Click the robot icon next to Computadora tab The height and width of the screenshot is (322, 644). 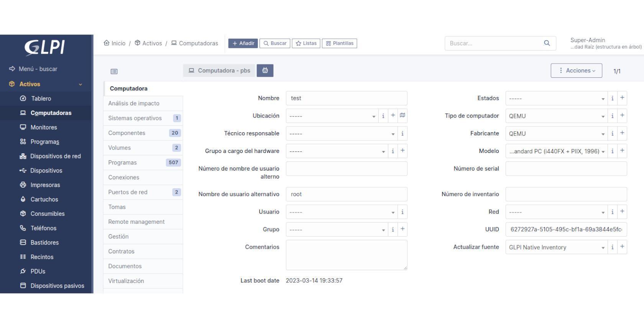pos(265,71)
